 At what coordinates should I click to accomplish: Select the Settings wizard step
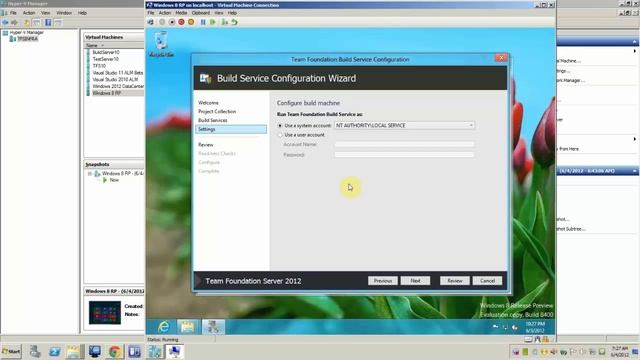231,129
